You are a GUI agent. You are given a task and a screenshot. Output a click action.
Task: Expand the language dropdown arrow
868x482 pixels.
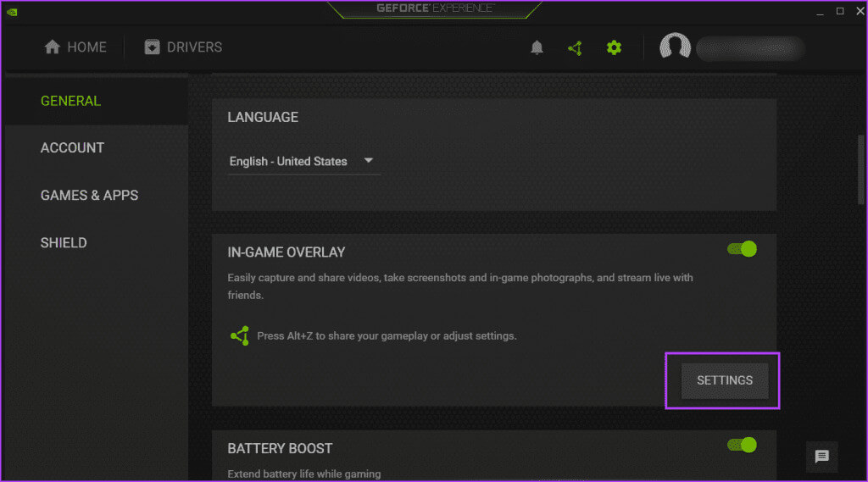pos(368,160)
